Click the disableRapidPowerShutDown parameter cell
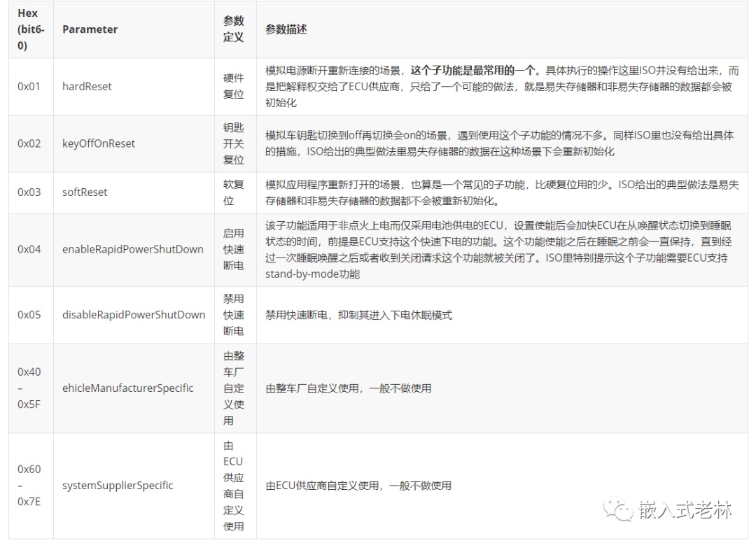This screenshot has width=756, height=543. [x=134, y=315]
